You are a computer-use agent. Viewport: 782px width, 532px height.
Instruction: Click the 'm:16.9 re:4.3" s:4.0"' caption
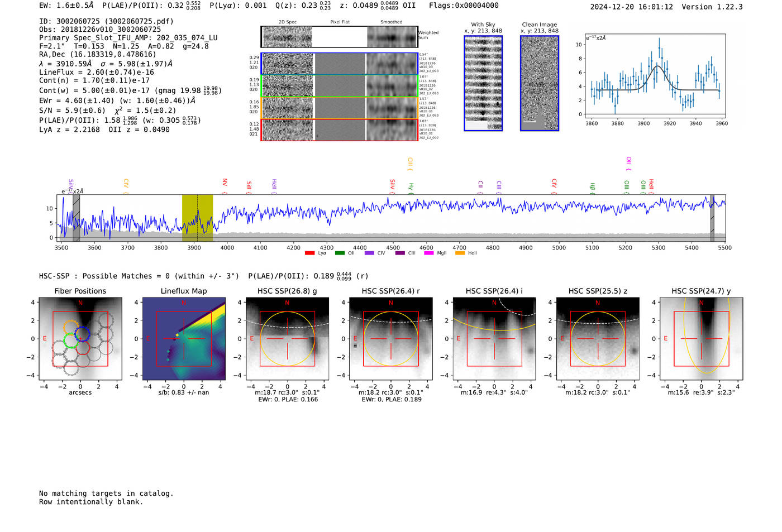[494, 392]
